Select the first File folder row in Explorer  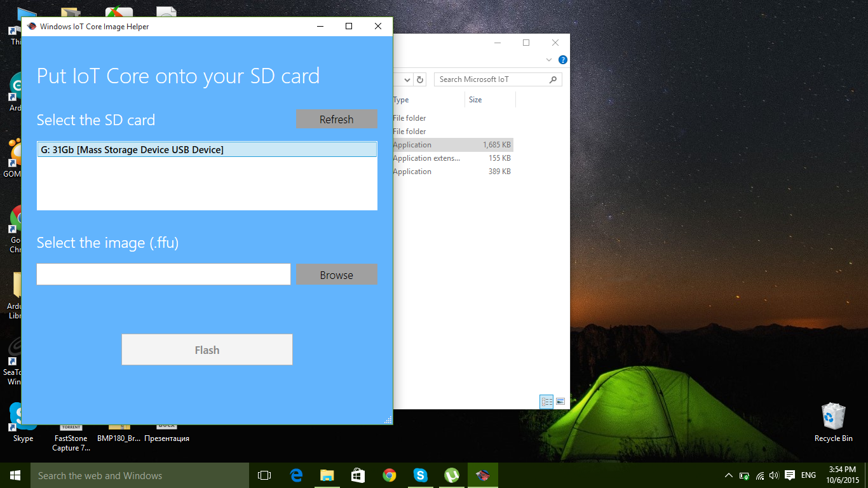tap(453, 118)
